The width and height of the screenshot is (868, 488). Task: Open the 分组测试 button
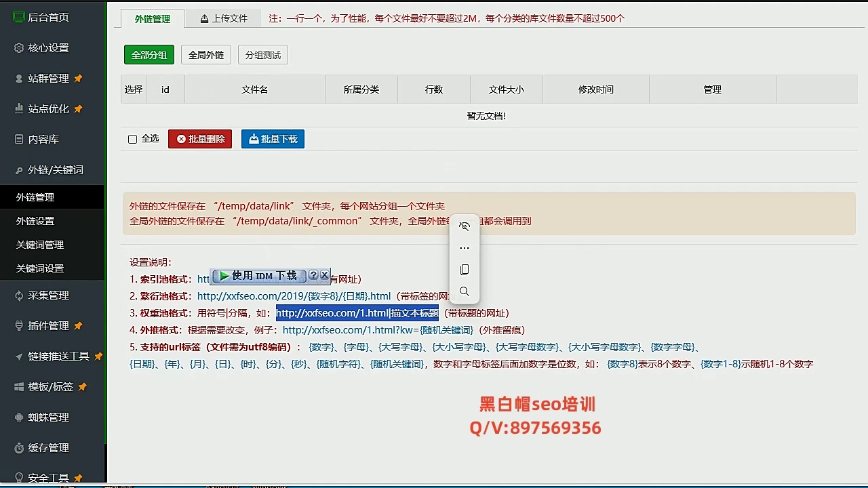(263, 55)
